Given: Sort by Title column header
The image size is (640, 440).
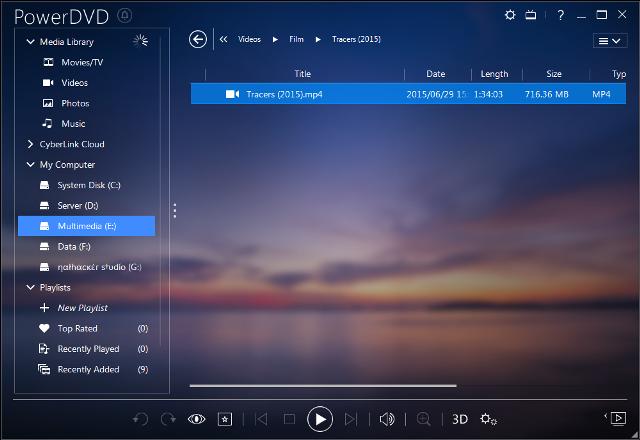Looking at the screenshot, I should [303, 74].
